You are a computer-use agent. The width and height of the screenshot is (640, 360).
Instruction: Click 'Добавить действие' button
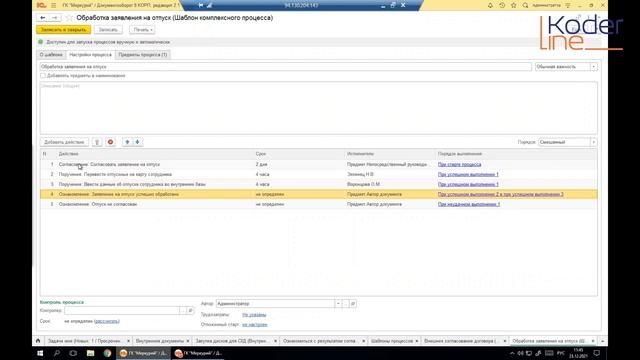(x=64, y=142)
